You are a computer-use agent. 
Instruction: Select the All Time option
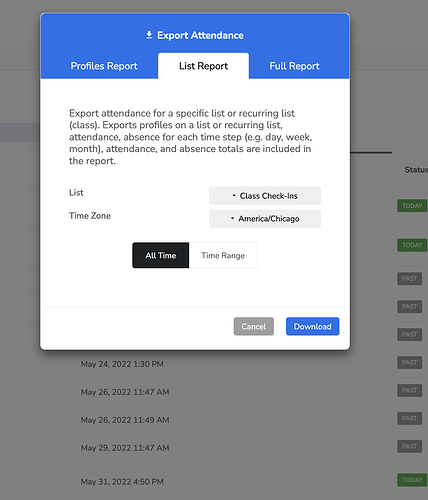(161, 255)
